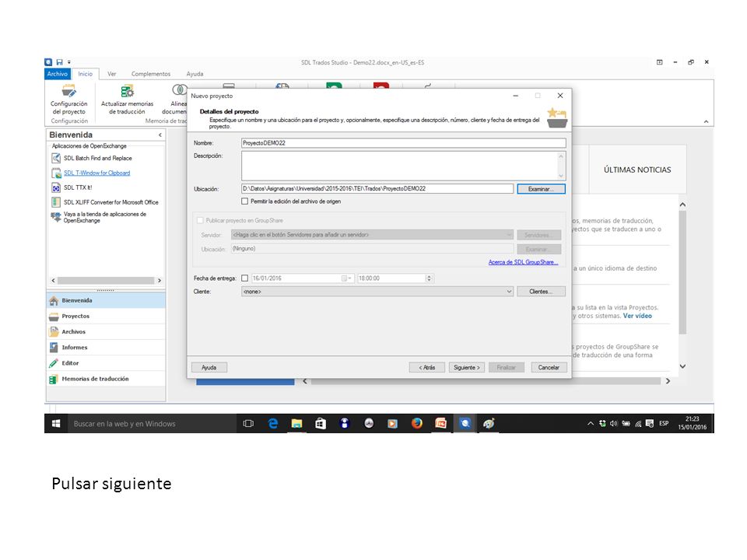Open the Editor view
This screenshot has height=560, width=747.
pyautogui.click(x=106, y=363)
